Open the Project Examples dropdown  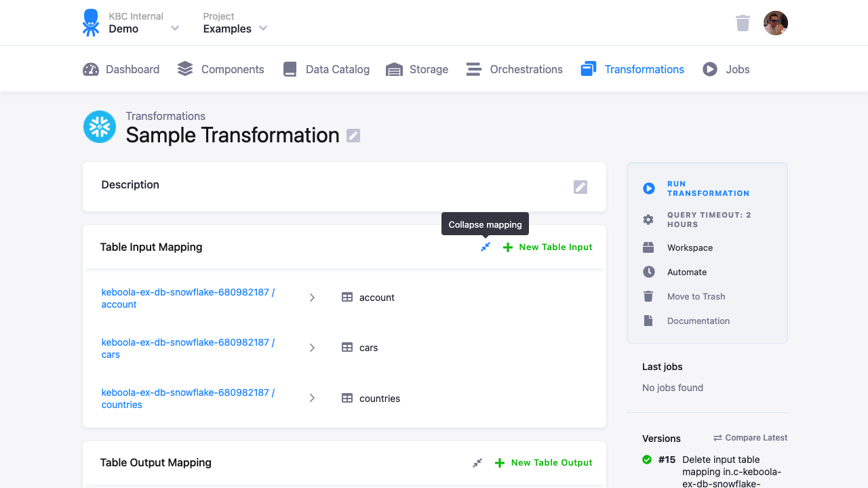pyautogui.click(x=235, y=23)
